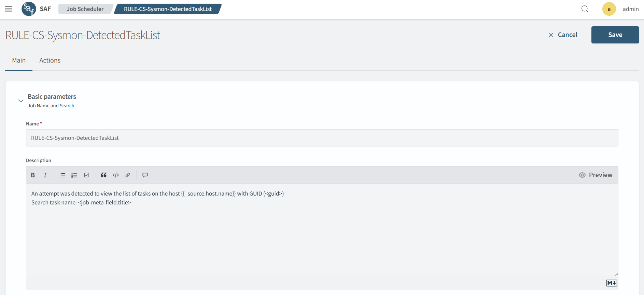The image size is (644, 295).
Task: Go to Job Scheduler breadcrumb
Action: [x=85, y=9]
